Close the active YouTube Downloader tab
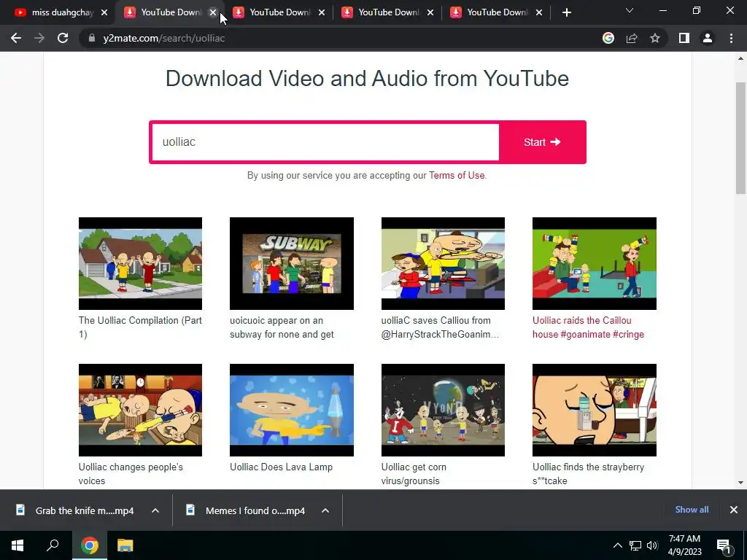747x560 pixels. pyautogui.click(x=213, y=12)
